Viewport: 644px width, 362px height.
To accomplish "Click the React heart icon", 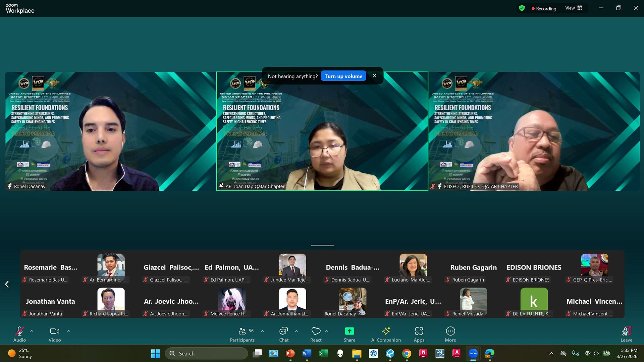I will pyautogui.click(x=316, y=331).
